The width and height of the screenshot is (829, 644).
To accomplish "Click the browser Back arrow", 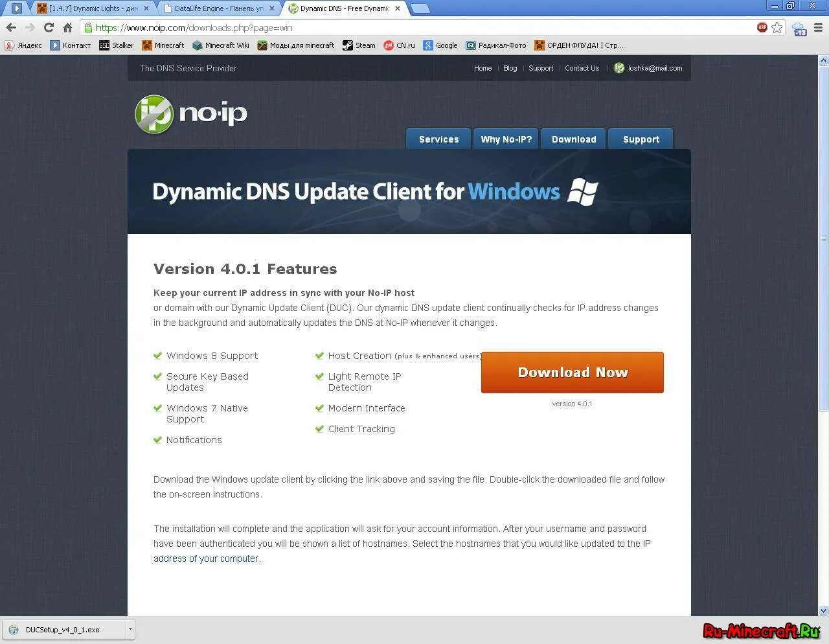I will [11, 27].
